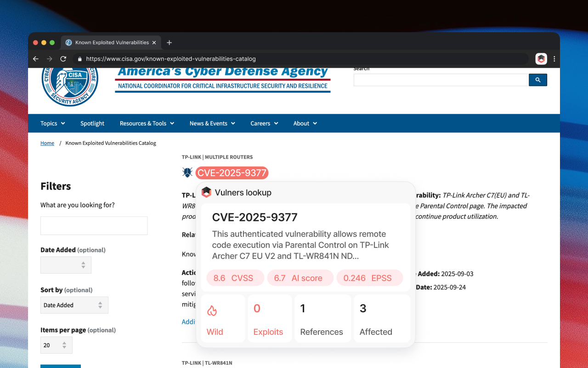
Task: Click the What are you looking for field
Action: (x=94, y=226)
